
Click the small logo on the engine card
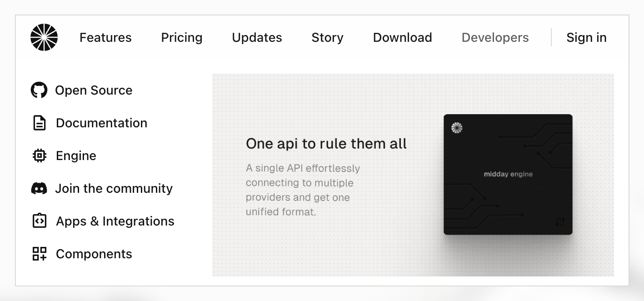coord(456,128)
